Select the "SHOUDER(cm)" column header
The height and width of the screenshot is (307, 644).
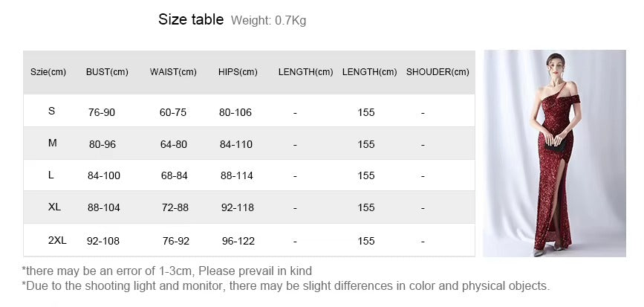click(x=438, y=72)
